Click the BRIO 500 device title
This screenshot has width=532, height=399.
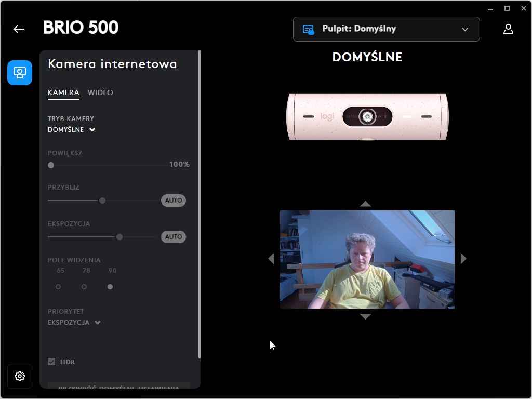[81, 28]
